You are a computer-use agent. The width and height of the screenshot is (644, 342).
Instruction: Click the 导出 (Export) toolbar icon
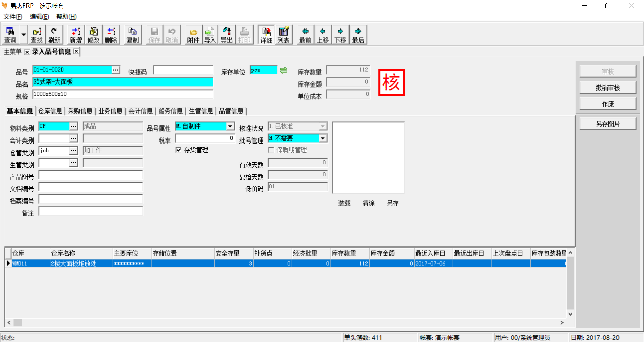(227, 35)
